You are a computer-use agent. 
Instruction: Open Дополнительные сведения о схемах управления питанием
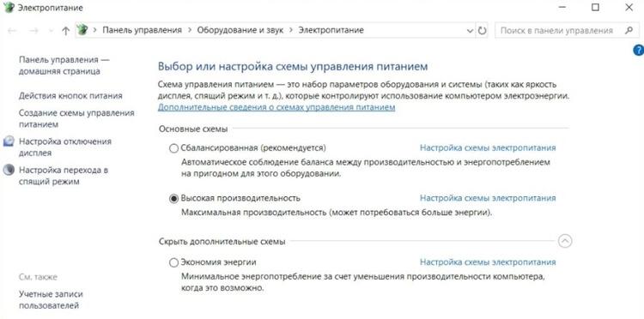point(276,107)
